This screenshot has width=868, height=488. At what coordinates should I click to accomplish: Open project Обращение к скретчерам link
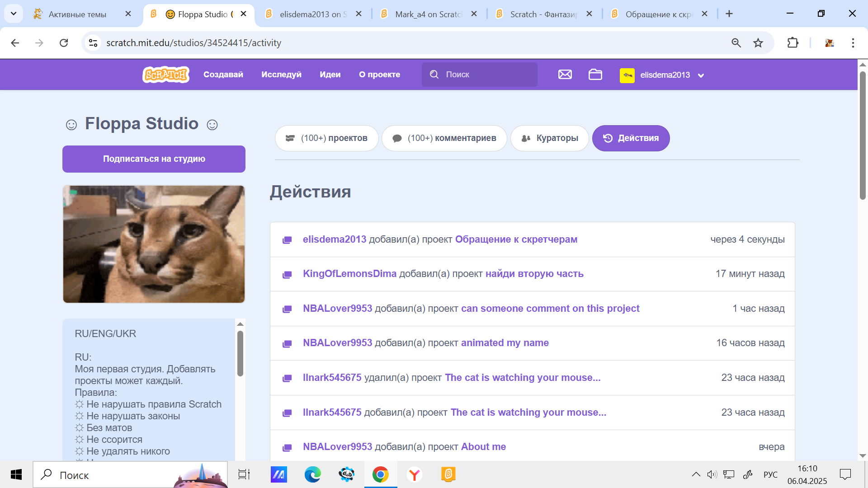point(516,239)
